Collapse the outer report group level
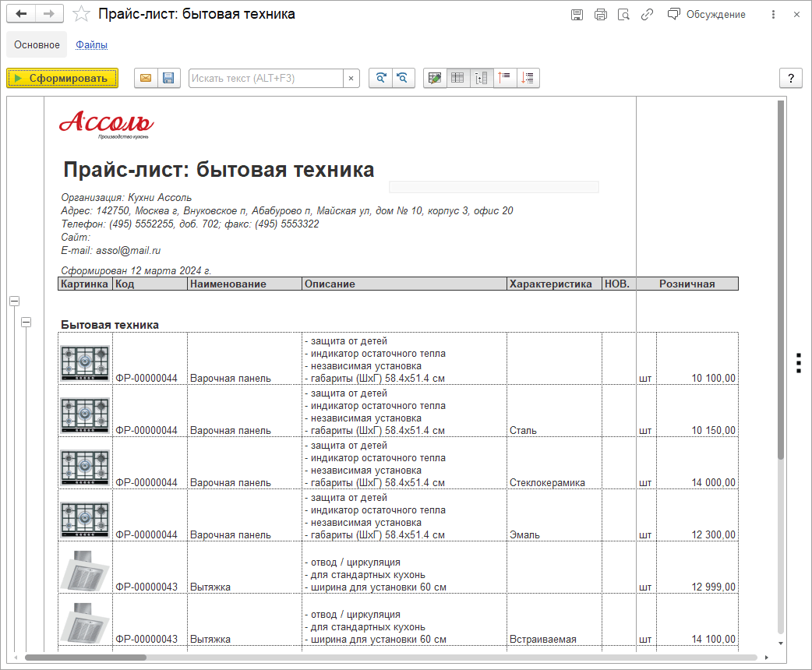Viewport: 812px width, 670px height. (14, 301)
